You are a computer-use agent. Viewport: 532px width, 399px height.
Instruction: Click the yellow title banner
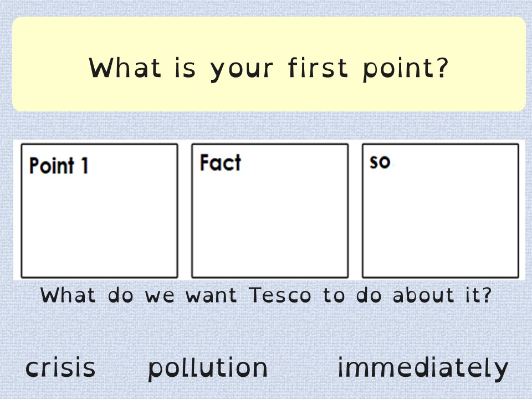point(269,64)
